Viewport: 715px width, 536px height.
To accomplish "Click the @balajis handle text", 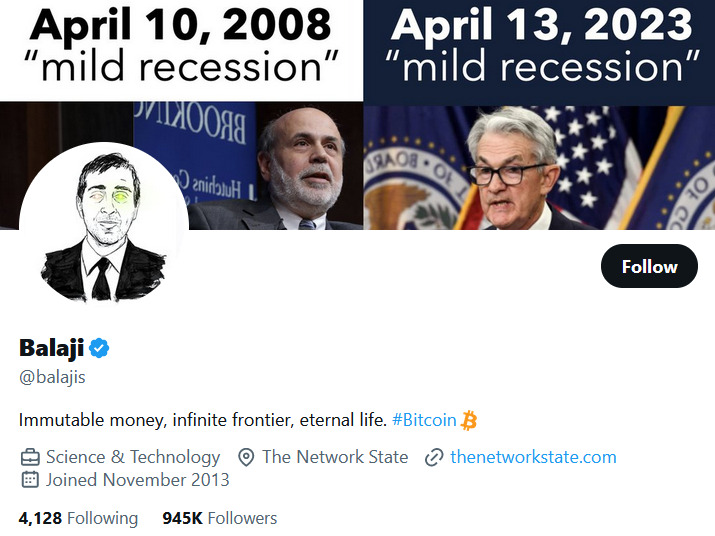I will pyautogui.click(x=52, y=378).
